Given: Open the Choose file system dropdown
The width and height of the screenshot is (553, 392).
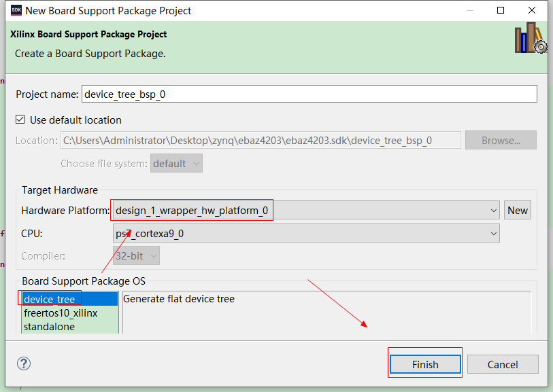Looking at the screenshot, I should pyautogui.click(x=195, y=163).
